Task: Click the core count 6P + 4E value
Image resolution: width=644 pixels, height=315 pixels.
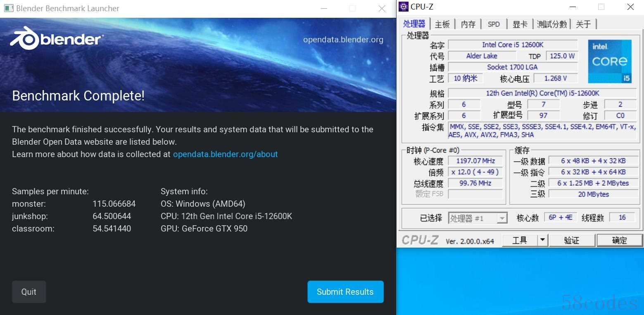Action: point(560,217)
